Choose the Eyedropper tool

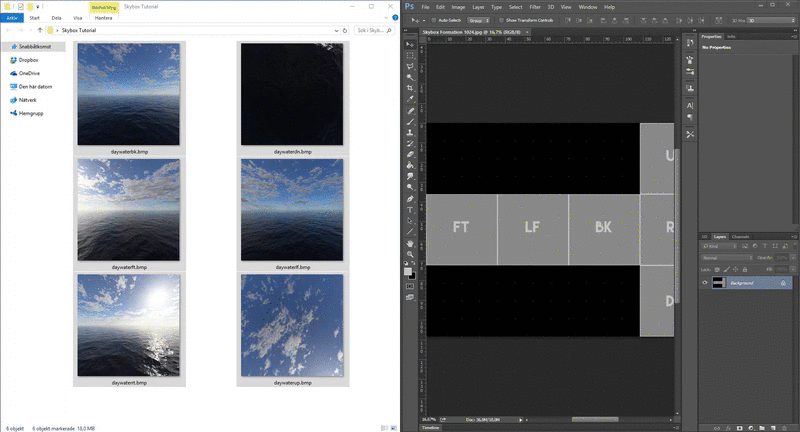click(x=410, y=99)
